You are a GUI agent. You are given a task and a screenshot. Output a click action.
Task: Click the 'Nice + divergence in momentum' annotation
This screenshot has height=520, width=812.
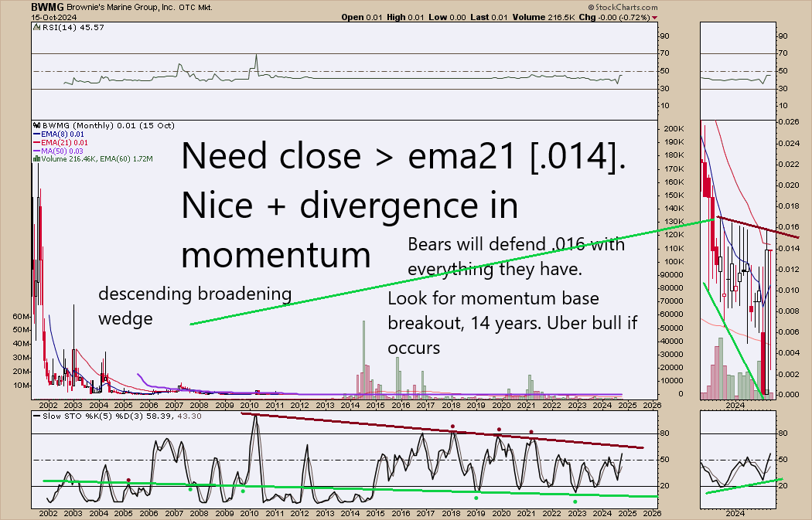[350, 229]
